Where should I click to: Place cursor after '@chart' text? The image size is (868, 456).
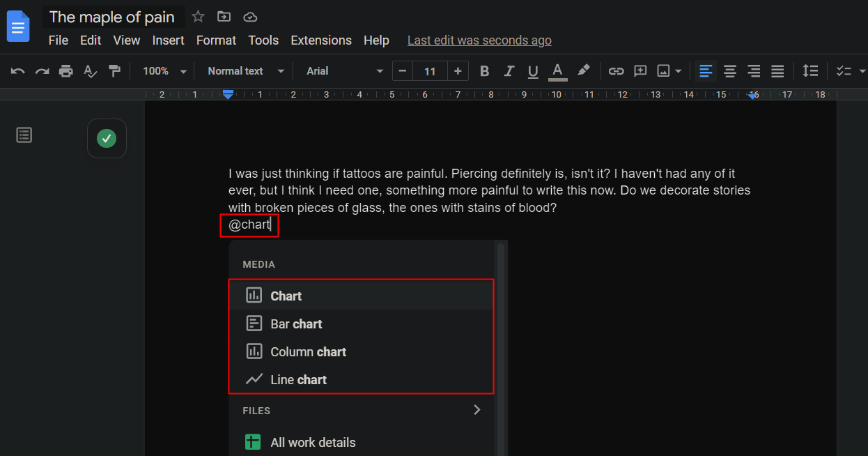coord(270,225)
